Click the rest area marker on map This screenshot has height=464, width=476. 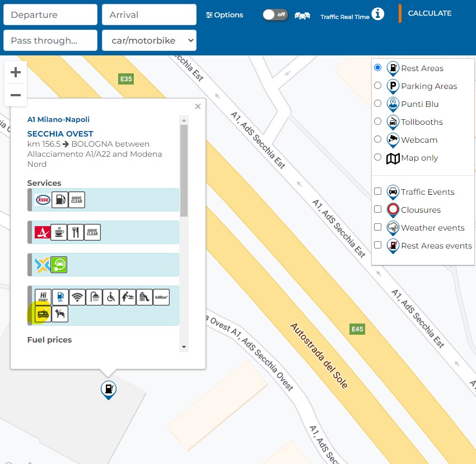(x=108, y=389)
